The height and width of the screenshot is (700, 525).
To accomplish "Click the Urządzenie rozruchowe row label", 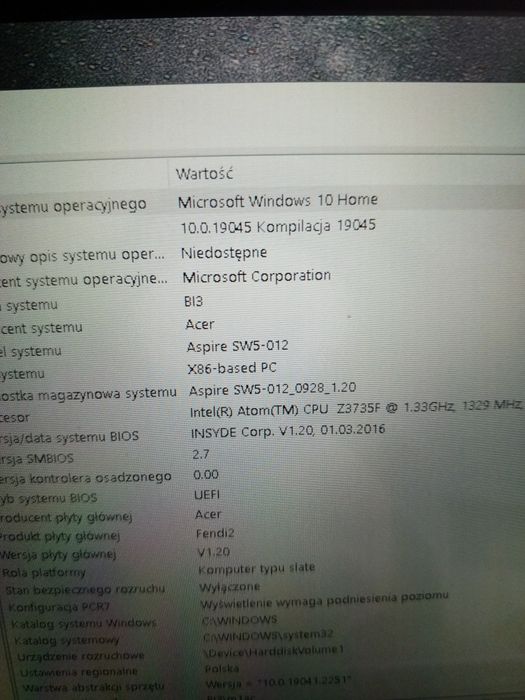I will (x=80, y=656).
